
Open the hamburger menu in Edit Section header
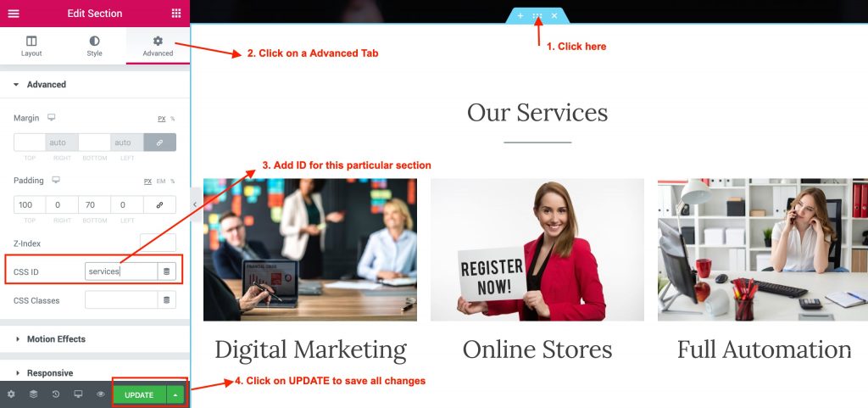coord(14,14)
